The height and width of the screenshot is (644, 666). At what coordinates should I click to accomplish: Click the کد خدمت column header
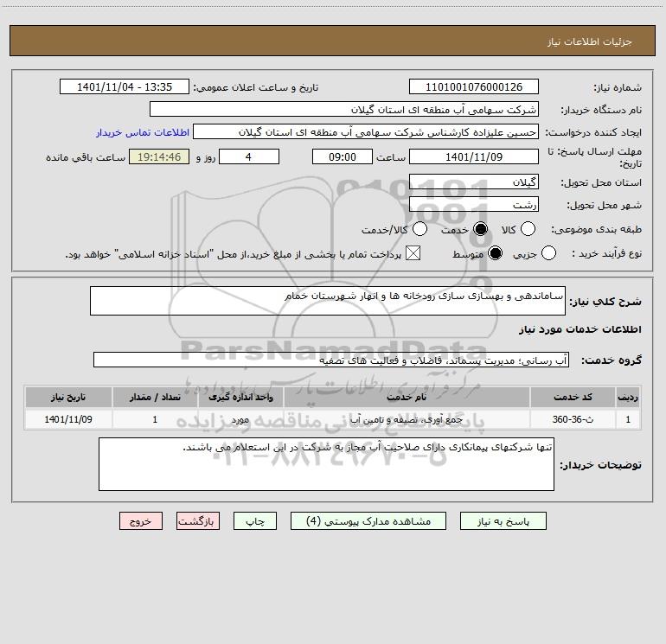tap(573, 397)
